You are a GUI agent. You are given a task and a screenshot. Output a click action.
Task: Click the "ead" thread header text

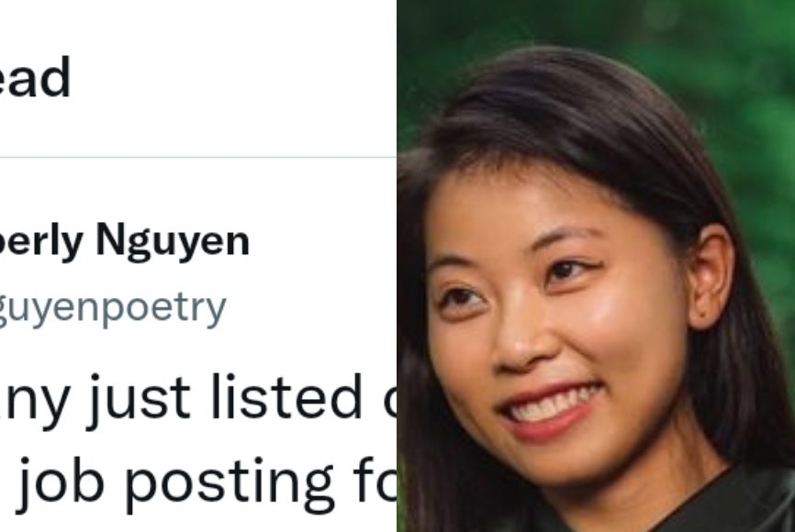(x=35, y=77)
